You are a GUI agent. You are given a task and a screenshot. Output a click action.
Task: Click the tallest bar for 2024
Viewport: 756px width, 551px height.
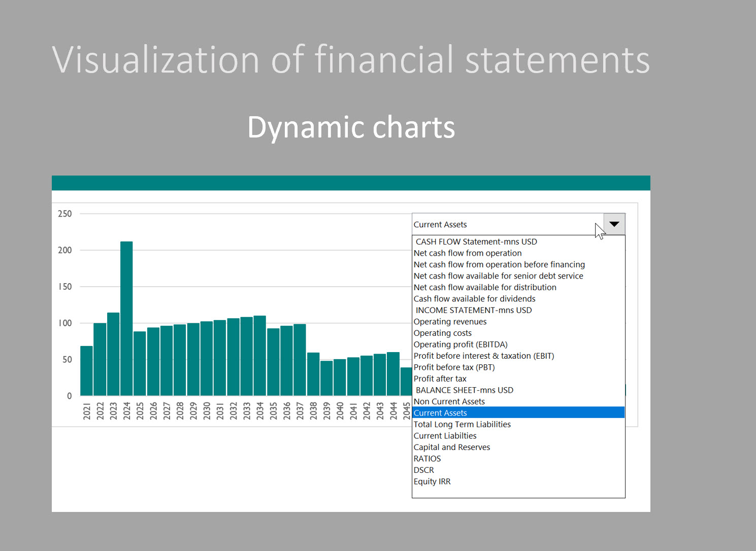coord(126,319)
